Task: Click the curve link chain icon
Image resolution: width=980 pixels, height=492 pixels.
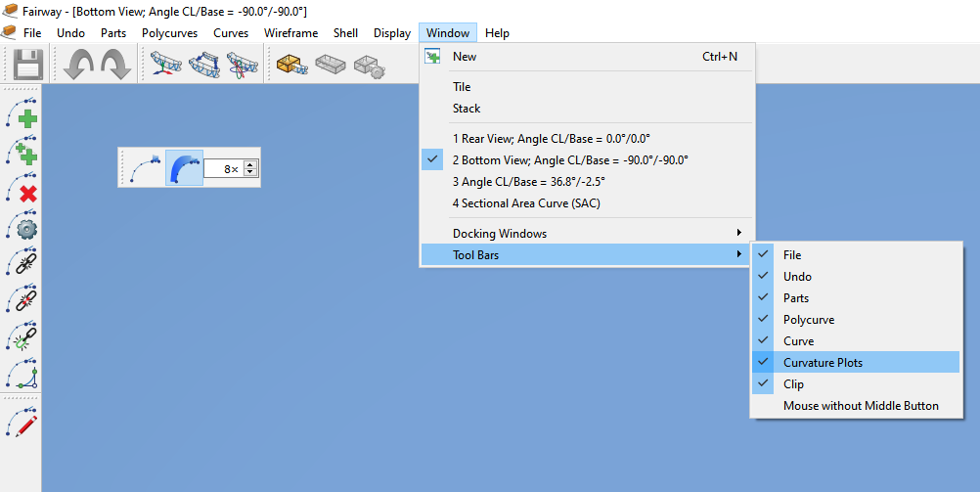Action: pyautogui.click(x=22, y=262)
